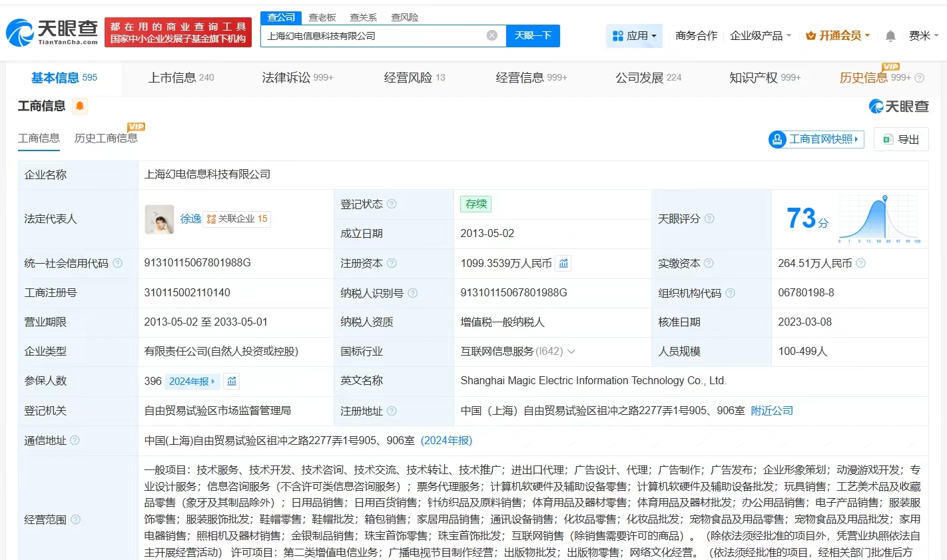Click the help icon next to 登记状态
This screenshot has width=947, height=560.
pos(392,204)
